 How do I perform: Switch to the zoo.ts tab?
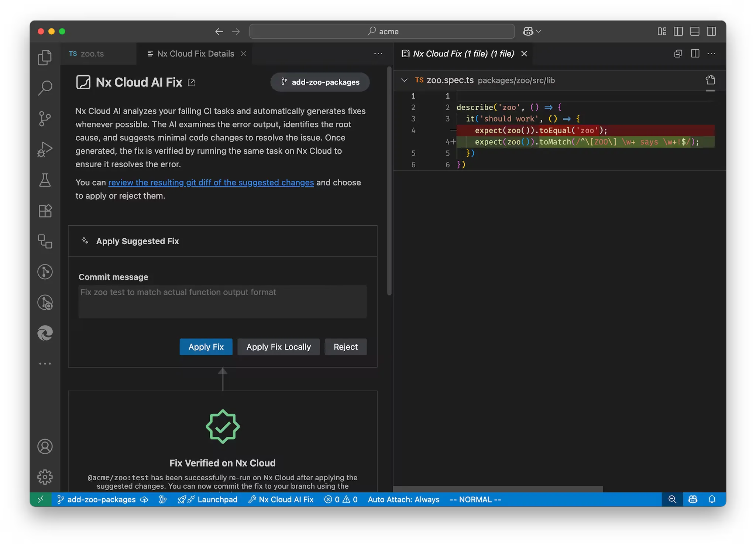(x=92, y=54)
